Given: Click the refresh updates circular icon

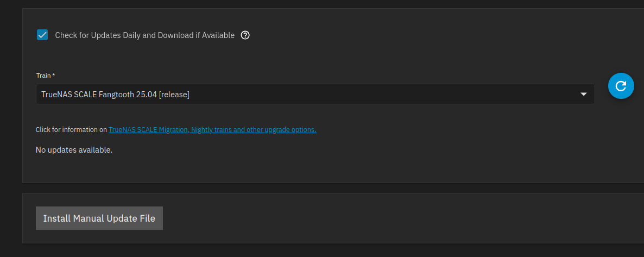Looking at the screenshot, I should [x=621, y=85].
